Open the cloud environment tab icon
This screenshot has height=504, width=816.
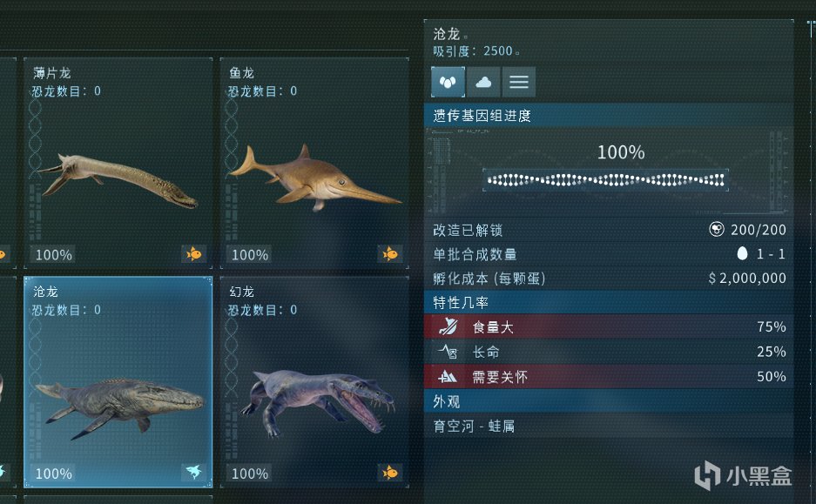point(483,82)
